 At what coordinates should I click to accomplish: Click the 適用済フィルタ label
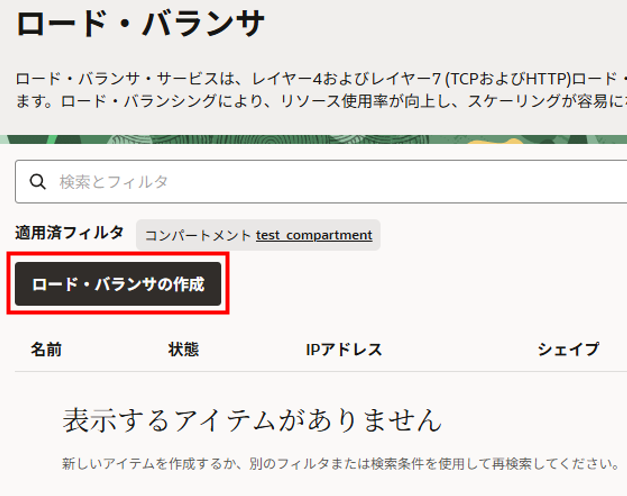coord(69,233)
